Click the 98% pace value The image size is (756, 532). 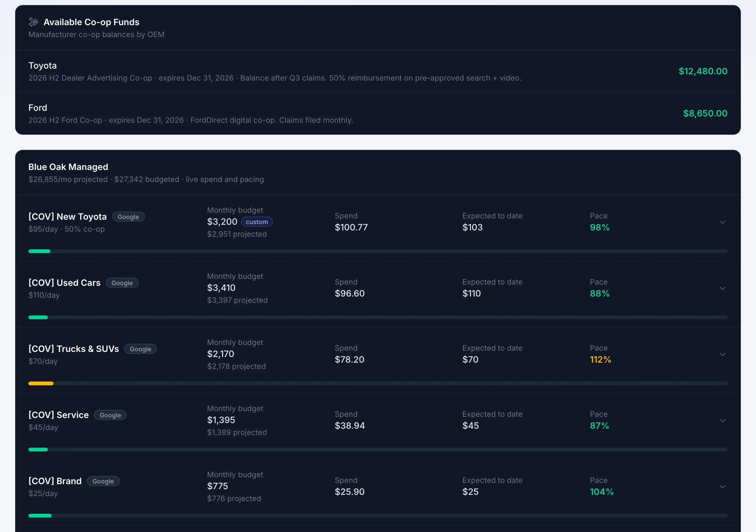coord(599,227)
